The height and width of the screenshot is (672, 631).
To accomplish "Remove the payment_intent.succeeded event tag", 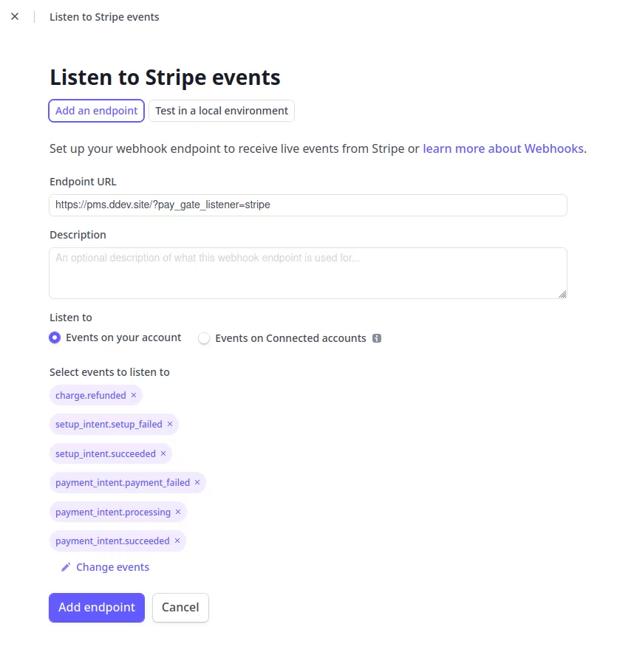I will pos(177,541).
